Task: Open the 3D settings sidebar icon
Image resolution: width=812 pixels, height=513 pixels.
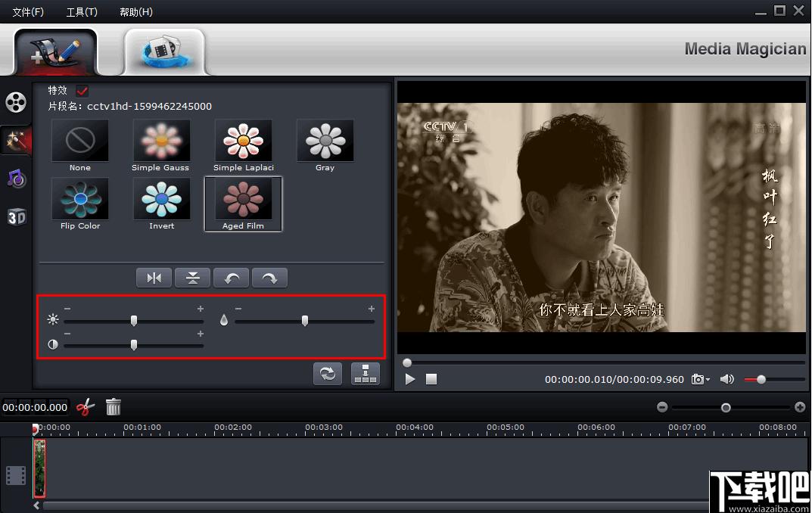Action: (16, 217)
